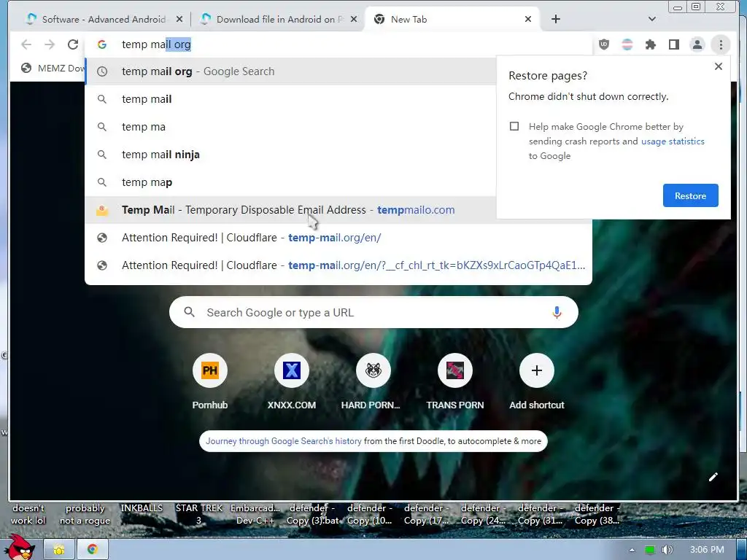The image size is (747, 560).
Task: Close the New Tab tab
Action: tap(528, 19)
